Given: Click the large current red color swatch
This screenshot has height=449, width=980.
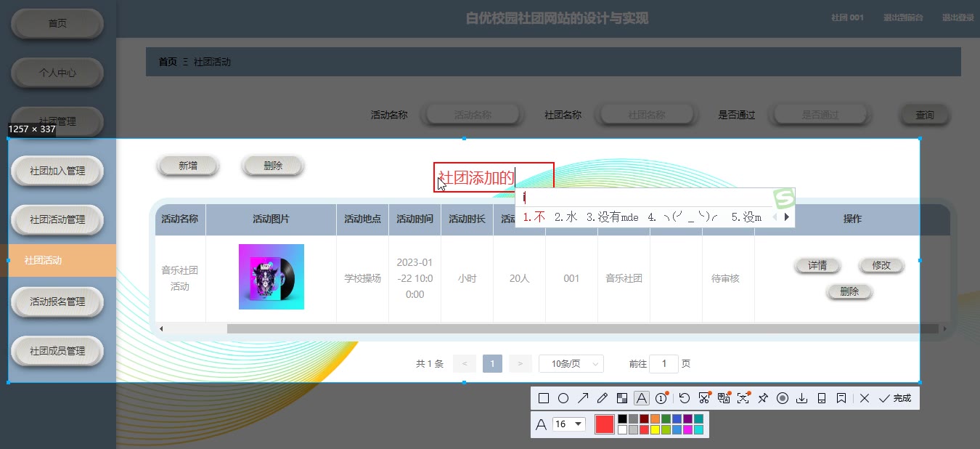Looking at the screenshot, I should 605,424.
